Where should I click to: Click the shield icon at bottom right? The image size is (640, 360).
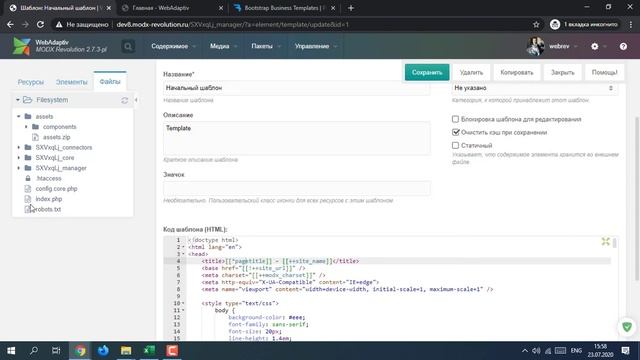pyautogui.click(x=627, y=327)
